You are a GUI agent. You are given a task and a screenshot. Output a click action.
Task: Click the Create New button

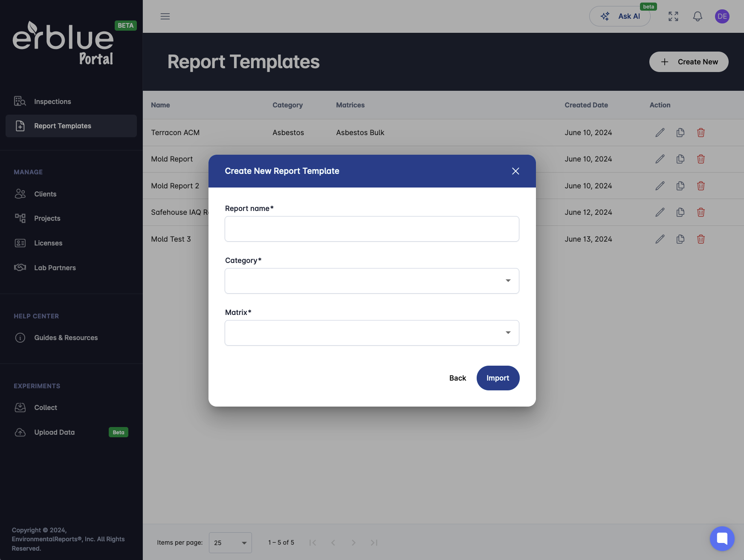click(x=689, y=62)
